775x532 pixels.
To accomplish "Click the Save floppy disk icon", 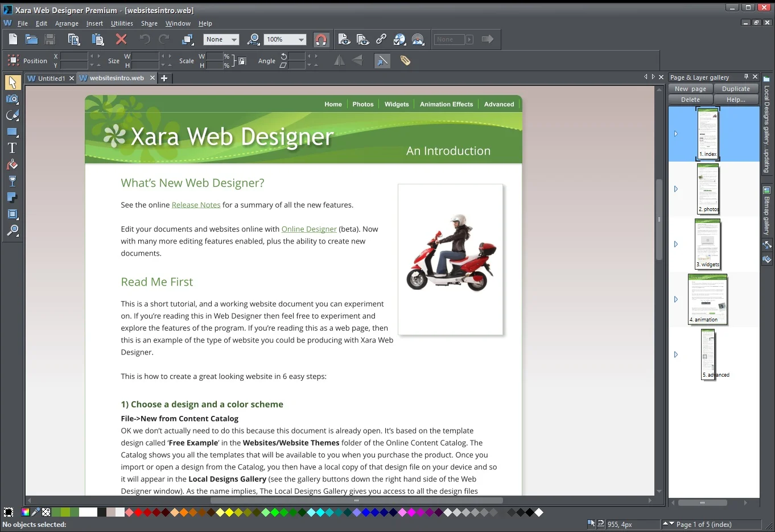I will pos(50,39).
